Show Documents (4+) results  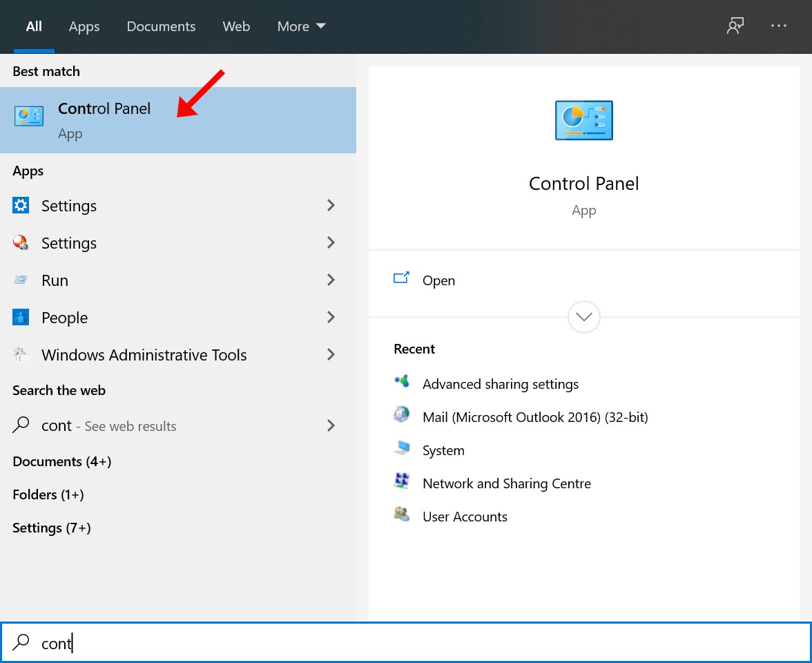[x=62, y=461]
